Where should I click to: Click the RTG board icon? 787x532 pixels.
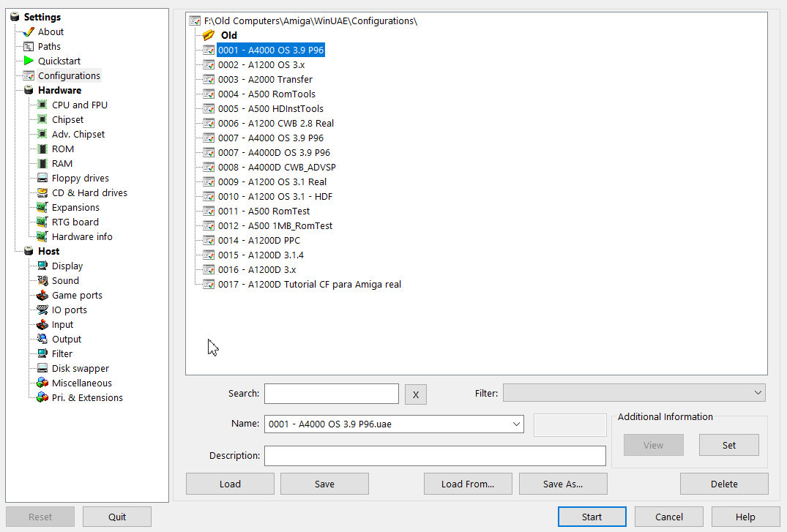42,222
